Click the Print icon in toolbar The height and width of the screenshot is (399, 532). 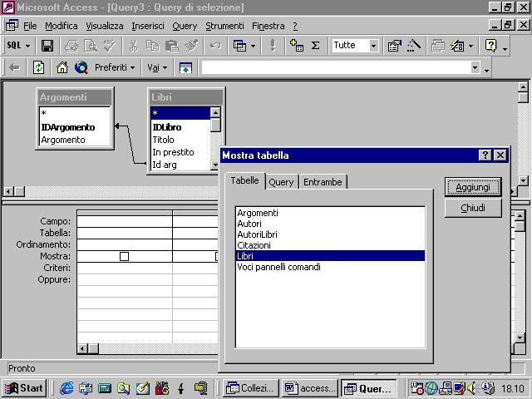[71, 46]
